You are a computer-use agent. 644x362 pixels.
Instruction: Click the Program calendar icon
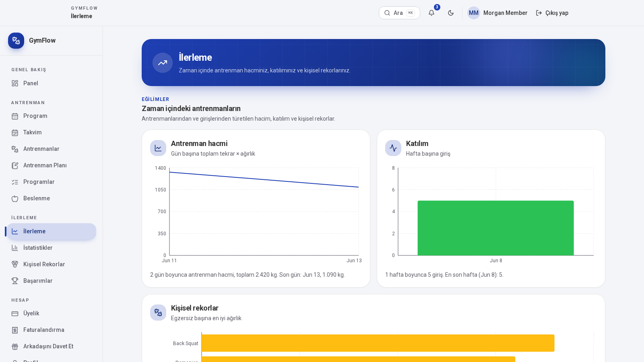click(x=15, y=116)
